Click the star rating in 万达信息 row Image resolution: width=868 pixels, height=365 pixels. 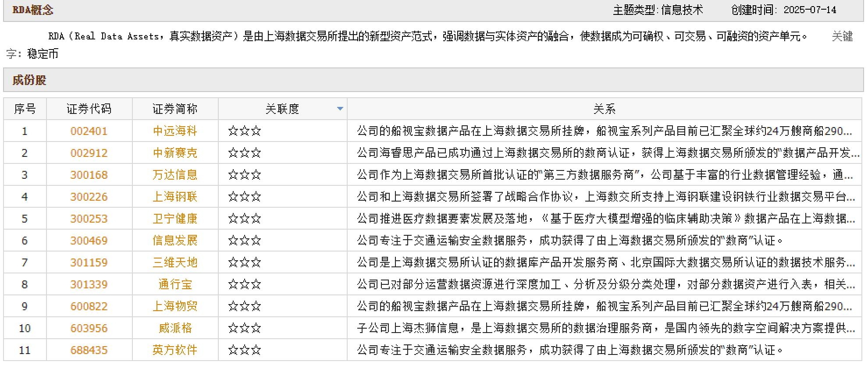[x=245, y=175]
